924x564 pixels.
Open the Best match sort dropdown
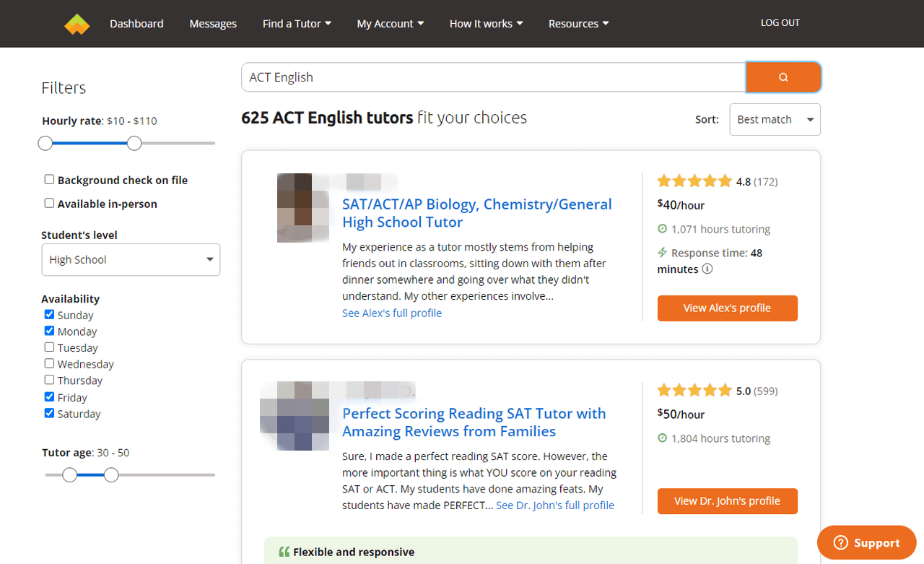click(x=775, y=119)
